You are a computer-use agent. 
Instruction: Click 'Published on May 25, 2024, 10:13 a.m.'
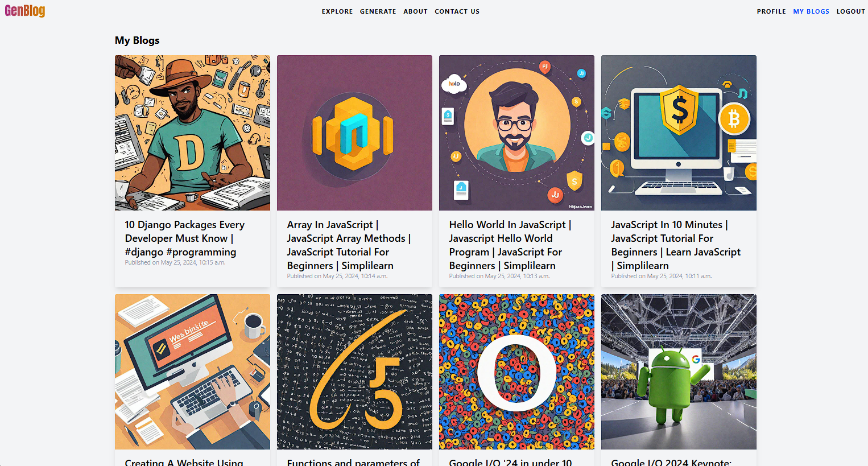(x=499, y=276)
